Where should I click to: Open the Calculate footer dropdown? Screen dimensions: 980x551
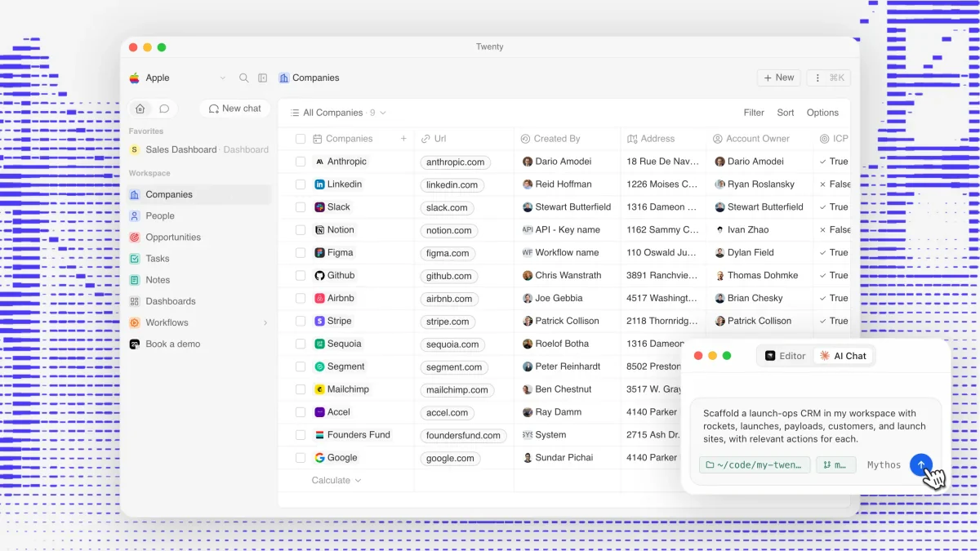point(336,481)
